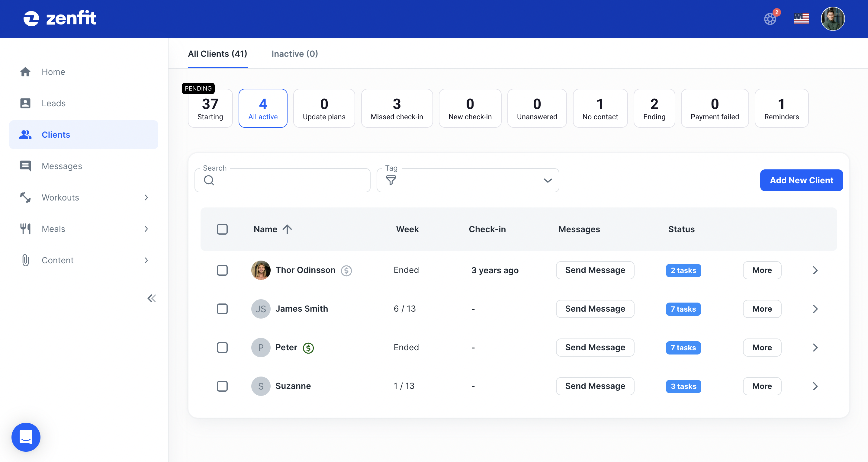Open the support chat bubble
Image resolution: width=868 pixels, height=462 pixels.
26,437
